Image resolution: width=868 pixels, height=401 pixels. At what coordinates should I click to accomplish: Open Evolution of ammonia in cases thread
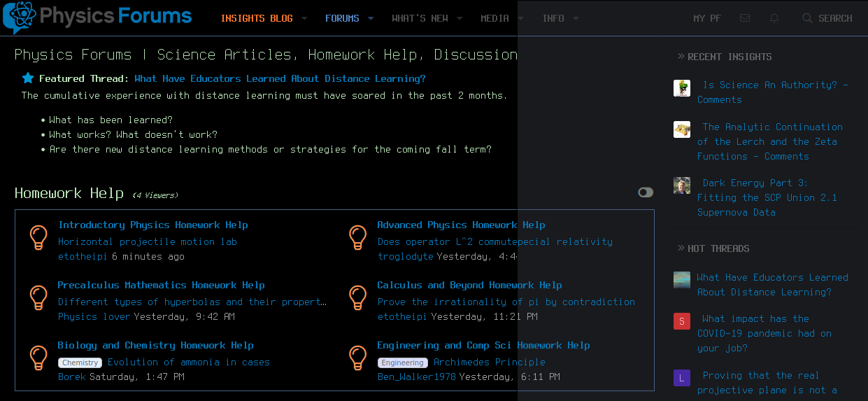click(189, 362)
